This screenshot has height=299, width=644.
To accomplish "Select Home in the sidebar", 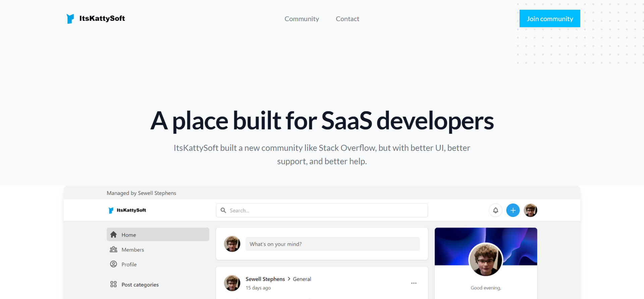I will pos(158,235).
